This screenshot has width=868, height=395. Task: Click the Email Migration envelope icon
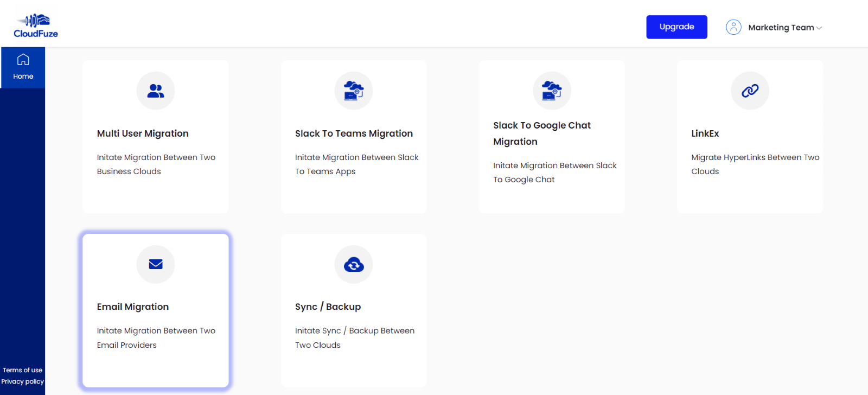[x=156, y=264]
